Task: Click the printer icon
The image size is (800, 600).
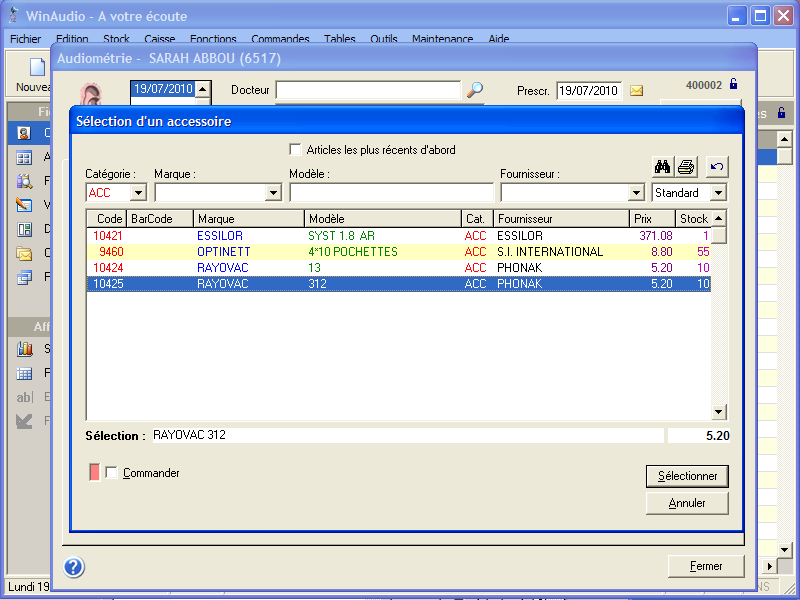Action: [x=686, y=166]
